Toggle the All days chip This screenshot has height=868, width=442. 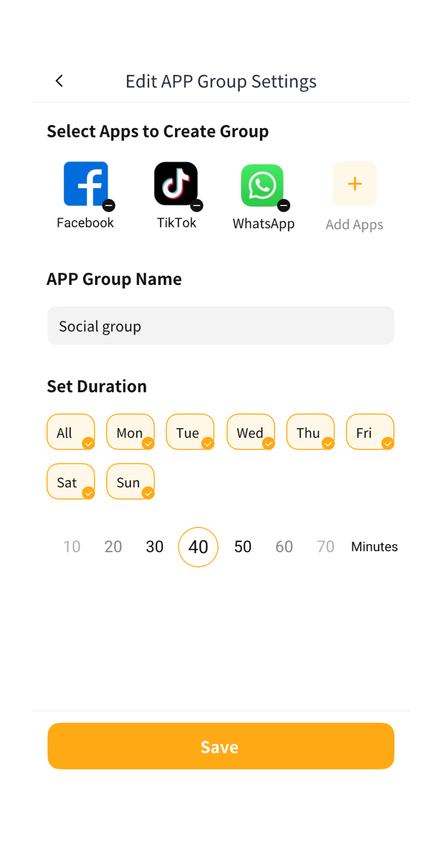pos(71,432)
